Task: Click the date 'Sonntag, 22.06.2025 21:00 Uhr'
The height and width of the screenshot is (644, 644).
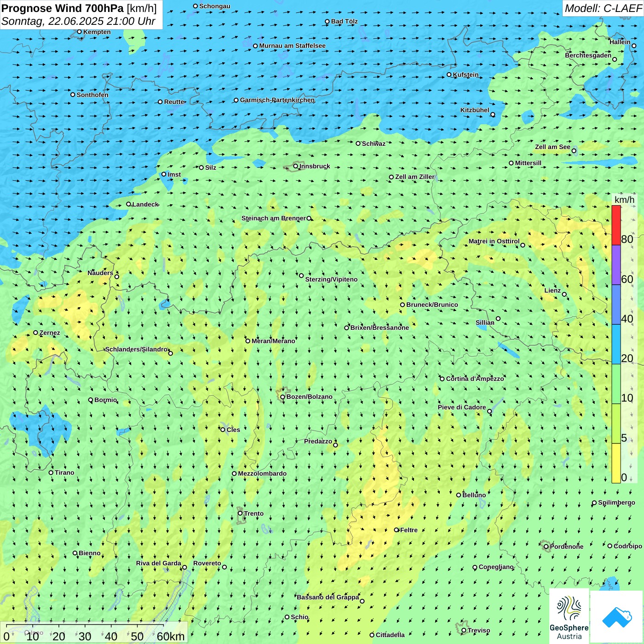Action: [78, 21]
